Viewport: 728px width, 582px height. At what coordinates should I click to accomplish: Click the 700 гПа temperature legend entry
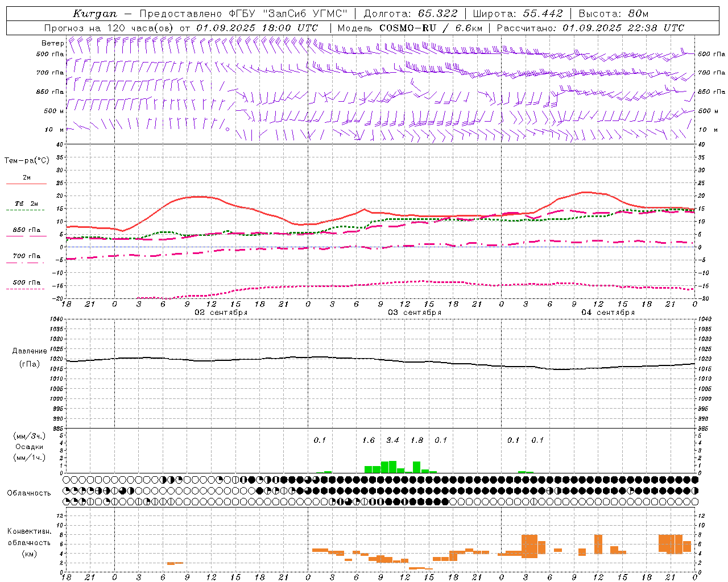click(26, 256)
